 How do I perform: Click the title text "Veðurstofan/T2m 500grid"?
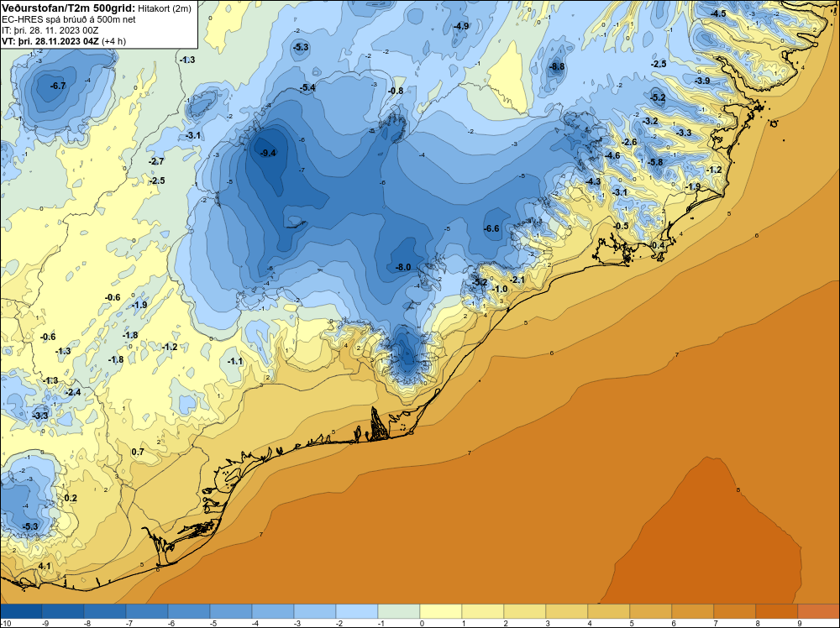click(x=67, y=8)
